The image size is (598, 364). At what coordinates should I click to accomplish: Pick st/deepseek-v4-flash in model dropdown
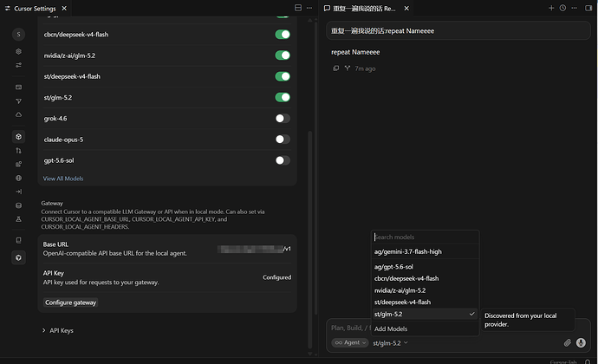tap(425, 302)
